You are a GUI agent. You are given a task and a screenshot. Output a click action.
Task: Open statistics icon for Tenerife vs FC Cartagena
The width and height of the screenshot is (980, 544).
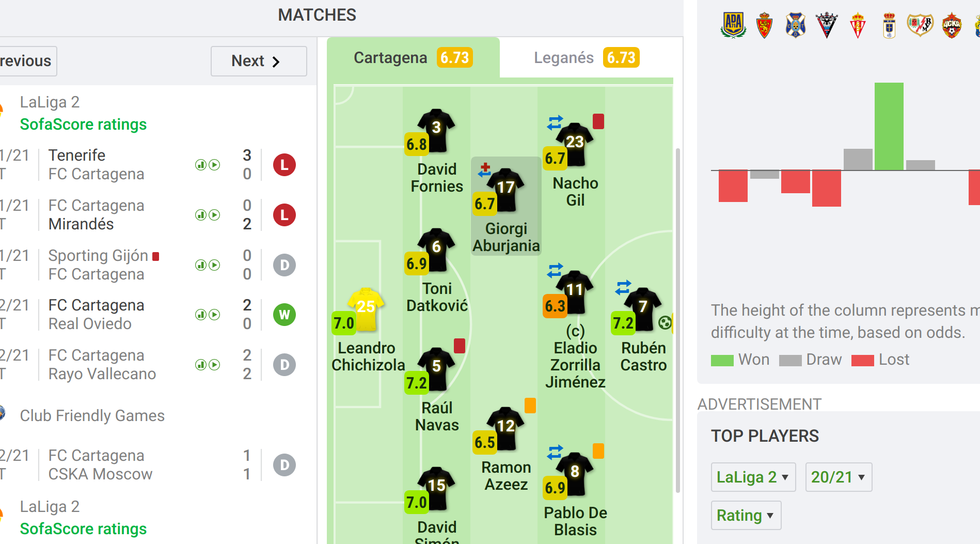(200, 165)
